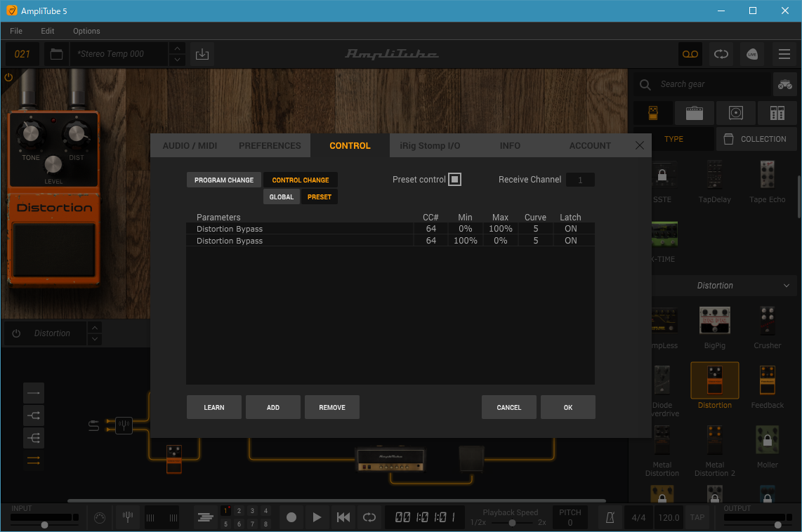Open the 4/4 time signature selector
The width and height of the screenshot is (802, 532).
click(x=638, y=518)
